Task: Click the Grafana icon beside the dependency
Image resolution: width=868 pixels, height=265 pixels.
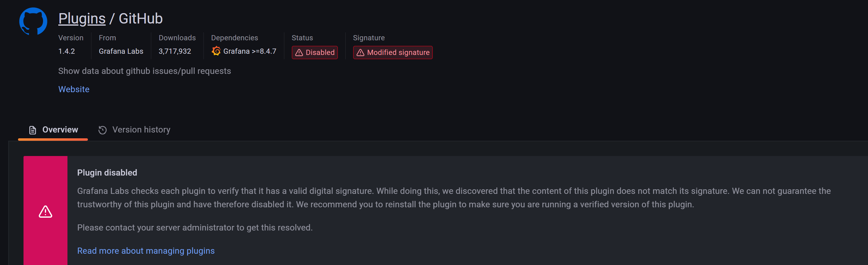Action: click(216, 51)
